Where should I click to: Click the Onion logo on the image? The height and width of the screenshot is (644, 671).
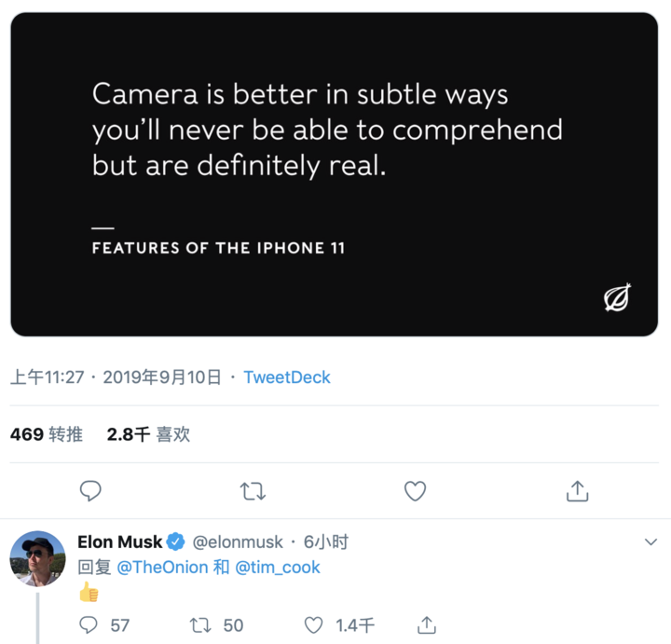(x=618, y=297)
